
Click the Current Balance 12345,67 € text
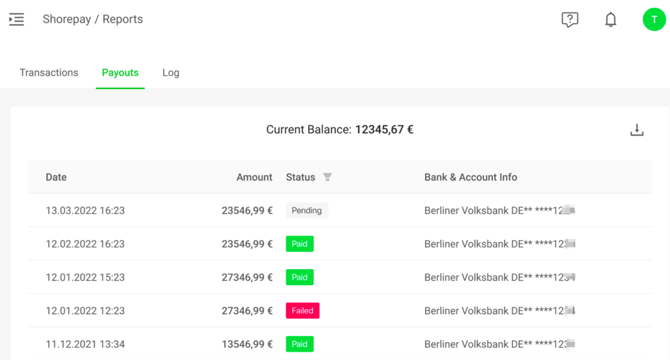pos(340,129)
